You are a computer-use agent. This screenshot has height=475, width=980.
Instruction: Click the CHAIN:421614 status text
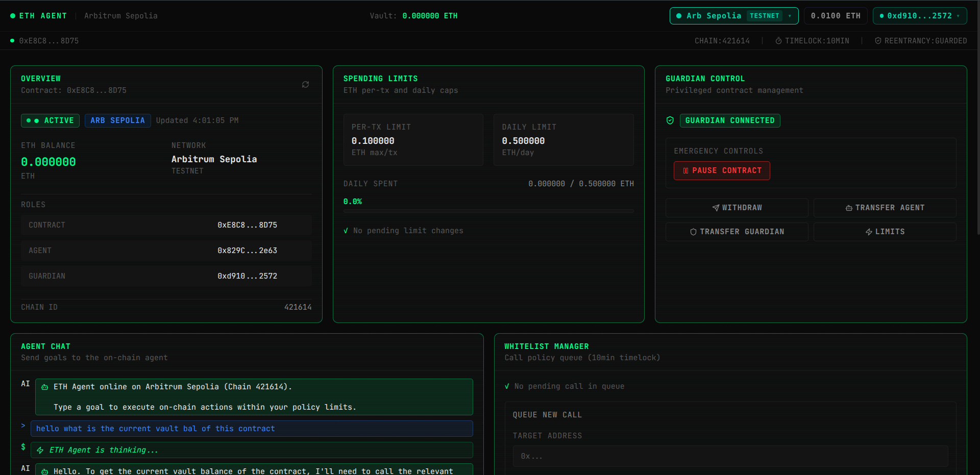point(722,41)
